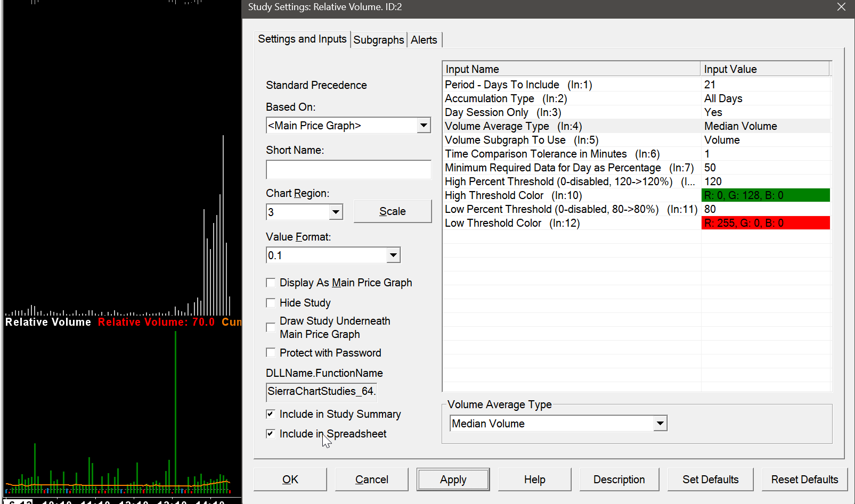Open the study Description
The width and height of the screenshot is (855, 504).
pos(619,480)
